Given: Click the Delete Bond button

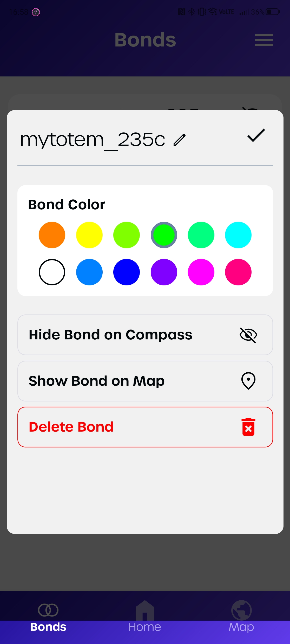Looking at the screenshot, I should pos(145,427).
